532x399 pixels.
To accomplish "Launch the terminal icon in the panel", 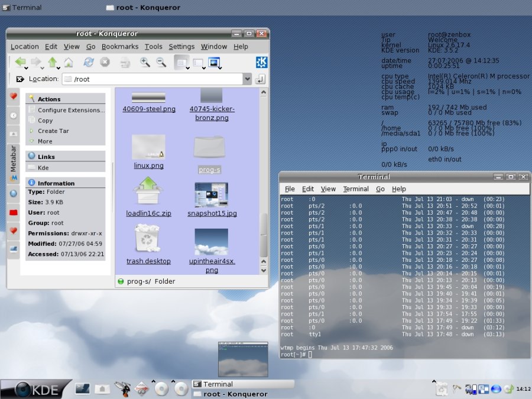I will tap(82, 389).
